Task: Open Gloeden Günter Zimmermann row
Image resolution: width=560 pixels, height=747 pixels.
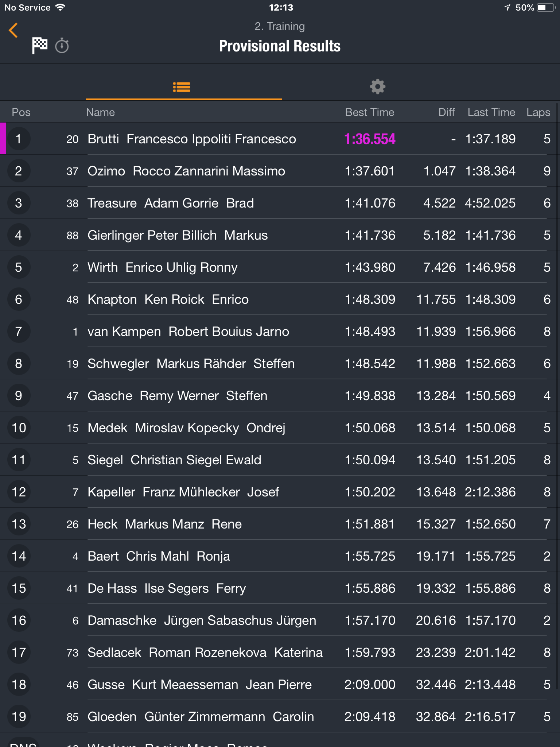Action: click(x=280, y=716)
